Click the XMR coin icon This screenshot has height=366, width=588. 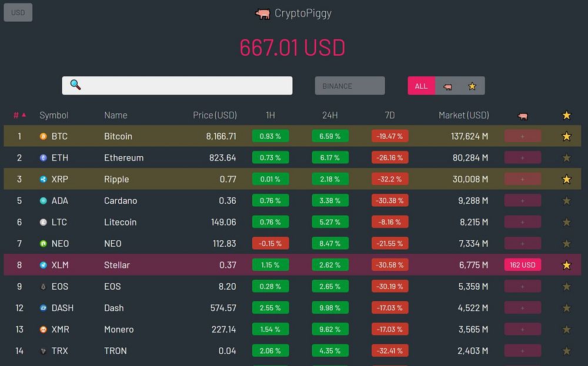coord(44,330)
